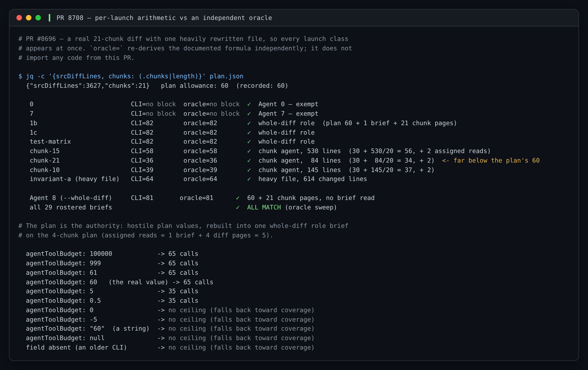The image size is (588, 370).
Task: Click '(plan 60 + 1 brief + 21 chunk pages)'
Action: pos(389,123)
